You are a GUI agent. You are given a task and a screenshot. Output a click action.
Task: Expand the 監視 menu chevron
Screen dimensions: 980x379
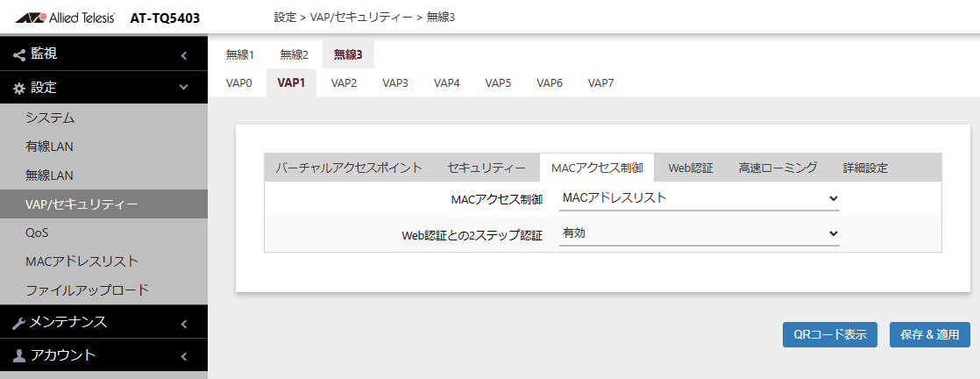point(184,55)
